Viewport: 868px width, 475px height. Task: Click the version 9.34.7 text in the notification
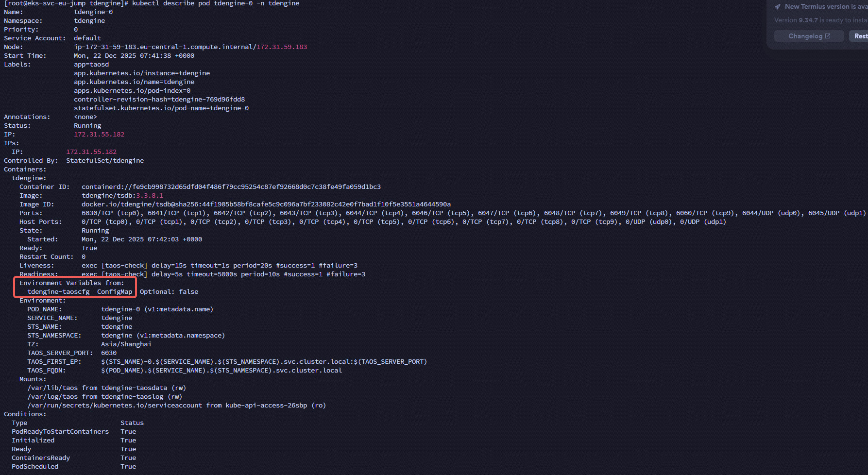tap(808, 20)
